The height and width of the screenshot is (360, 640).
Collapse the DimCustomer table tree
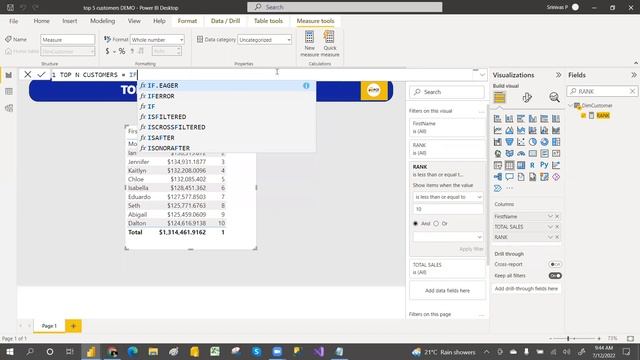click(x=571, y=105)
